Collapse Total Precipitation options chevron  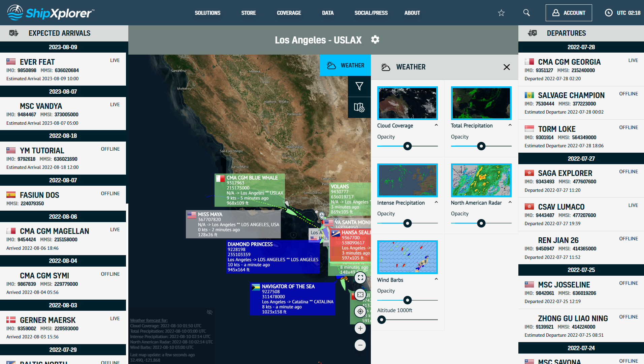[510, 125]
